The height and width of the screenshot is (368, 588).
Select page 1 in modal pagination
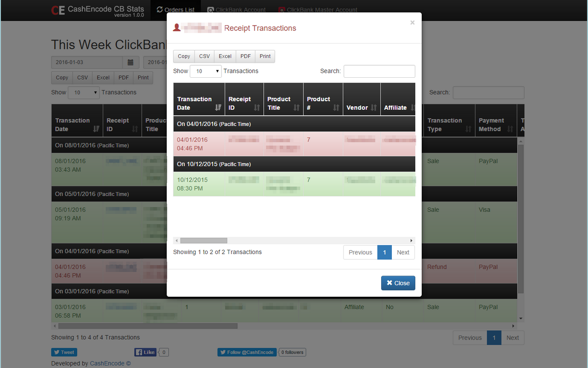pyautogui.click(x=384, y=252)
